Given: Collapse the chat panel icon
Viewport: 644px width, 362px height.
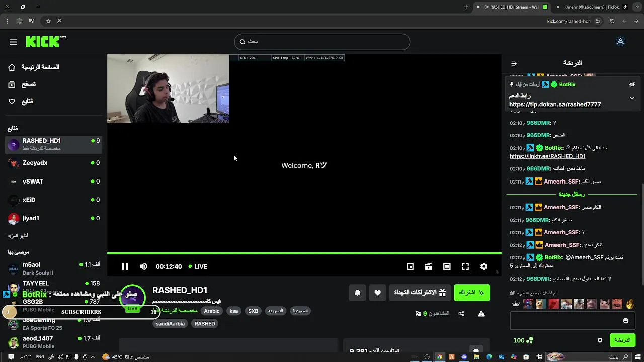Looking at the screenshot, I should (514, 64).
